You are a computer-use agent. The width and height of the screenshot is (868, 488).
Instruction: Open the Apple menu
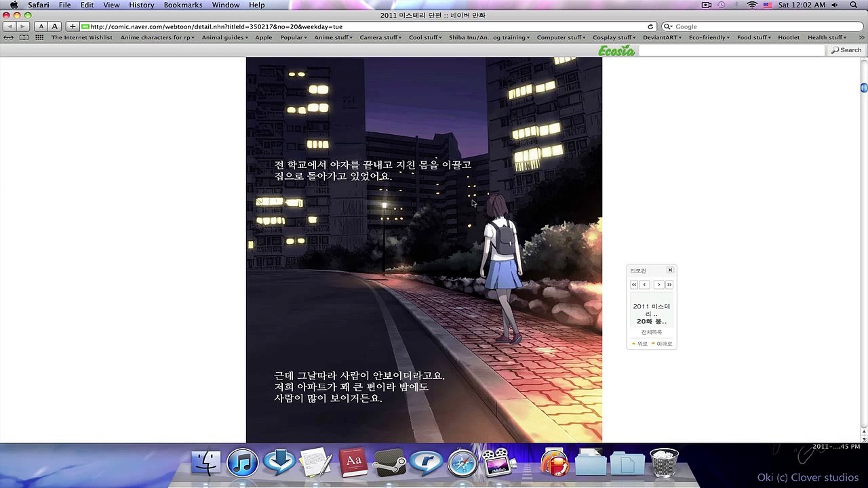(14, 5)
